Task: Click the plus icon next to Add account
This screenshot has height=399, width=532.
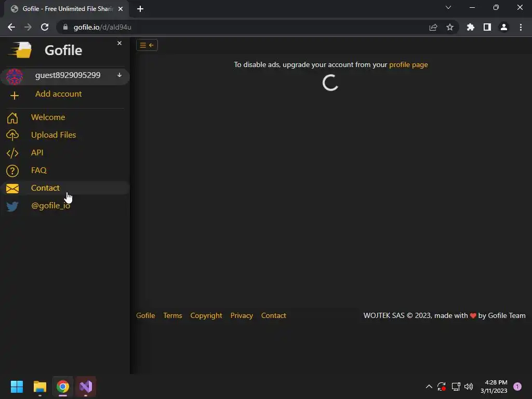Action: point(14,96)
